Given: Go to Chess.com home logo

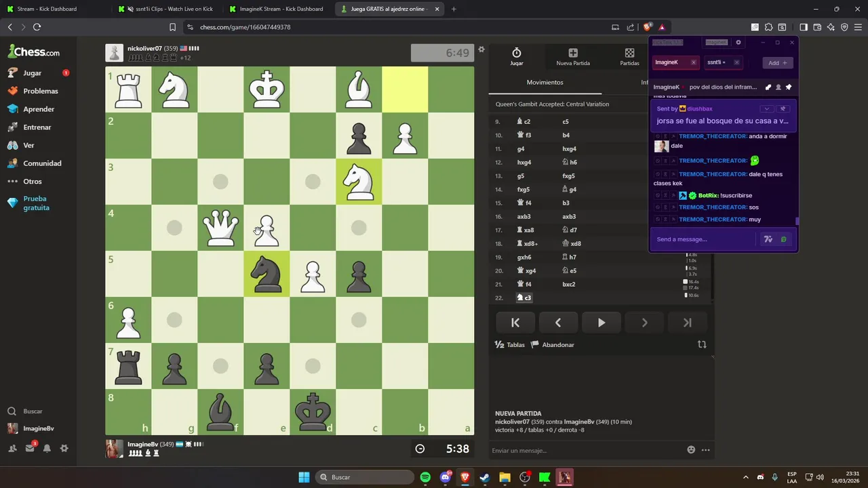Looking at the screenshot, I should click(34, 52).
